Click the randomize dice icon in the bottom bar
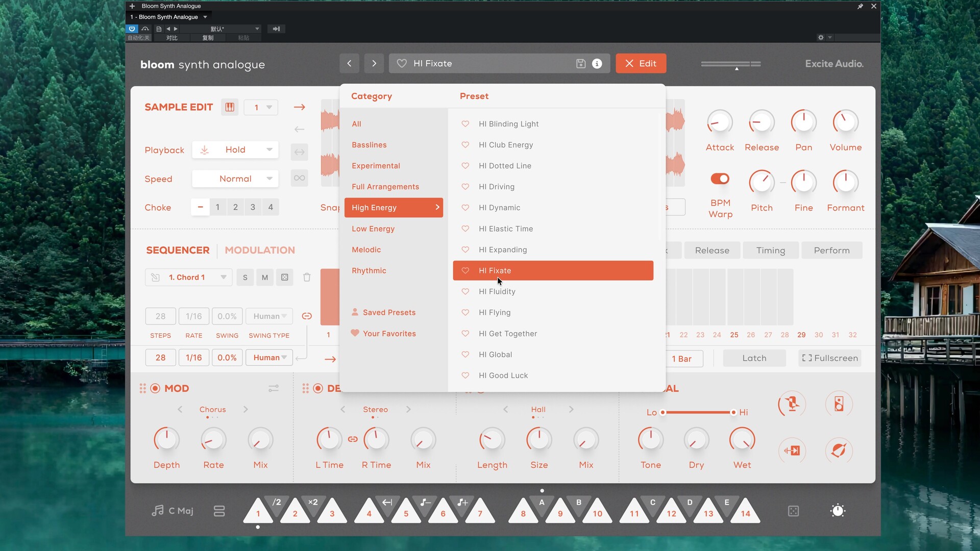Screen dimensions: 980x551 [x=793, y=511]
